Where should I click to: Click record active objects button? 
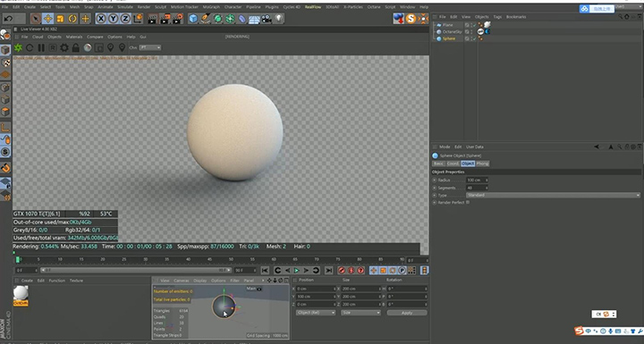coord(342,270)
